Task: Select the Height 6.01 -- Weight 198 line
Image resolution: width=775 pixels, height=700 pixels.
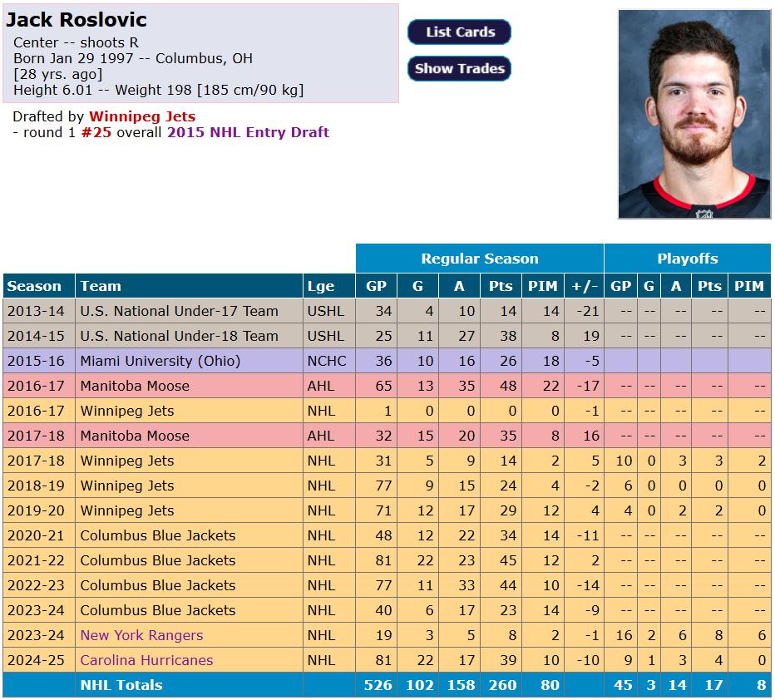Action: (159, 90)
